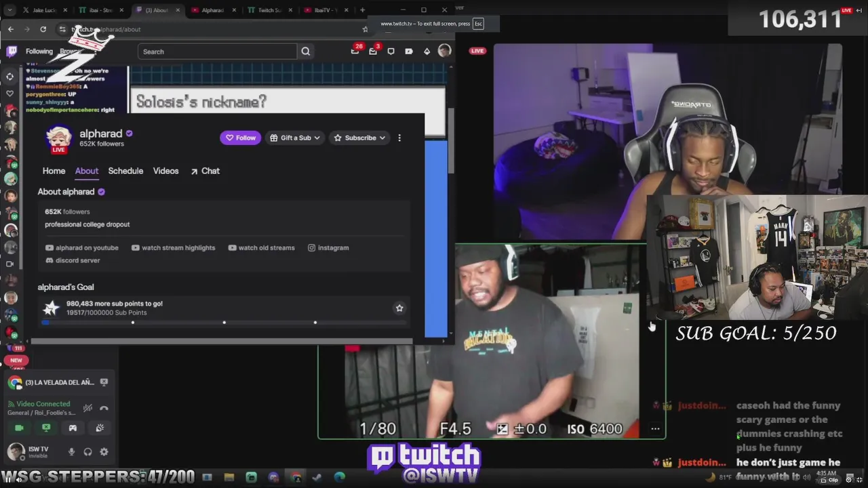This screenshot has width=868, height=488.
Task: Click the Twitch page vertical scrollbar
Action: [x=450, y=140]
